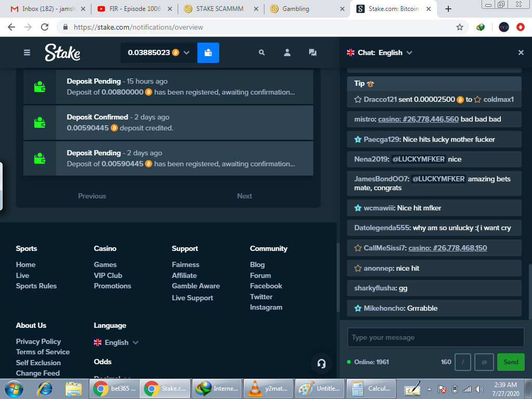The width and height of the screenshot is (532, 399).
Task: Reload the page
Action: tap(45, 27)
